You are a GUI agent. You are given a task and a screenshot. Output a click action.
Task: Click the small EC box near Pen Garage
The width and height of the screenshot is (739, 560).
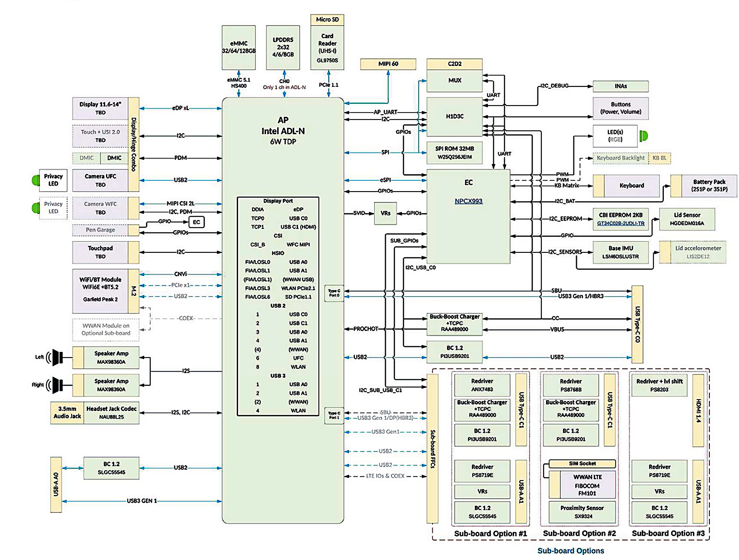tap(196, 222)
